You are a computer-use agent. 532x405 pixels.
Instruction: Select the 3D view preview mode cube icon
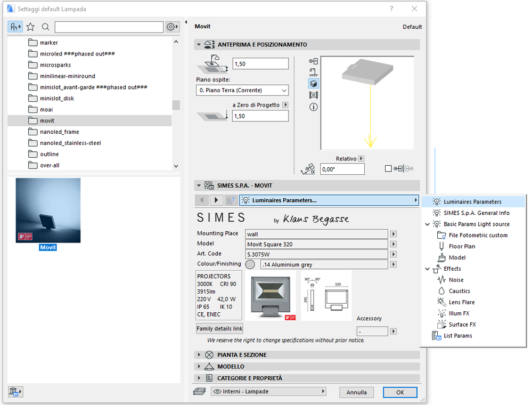[313, 84]
